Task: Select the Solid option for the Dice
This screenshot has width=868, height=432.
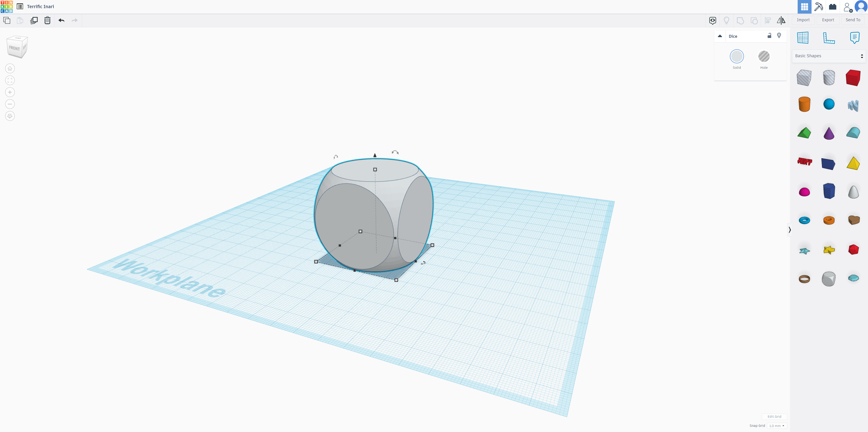Action: pos(737,56)
